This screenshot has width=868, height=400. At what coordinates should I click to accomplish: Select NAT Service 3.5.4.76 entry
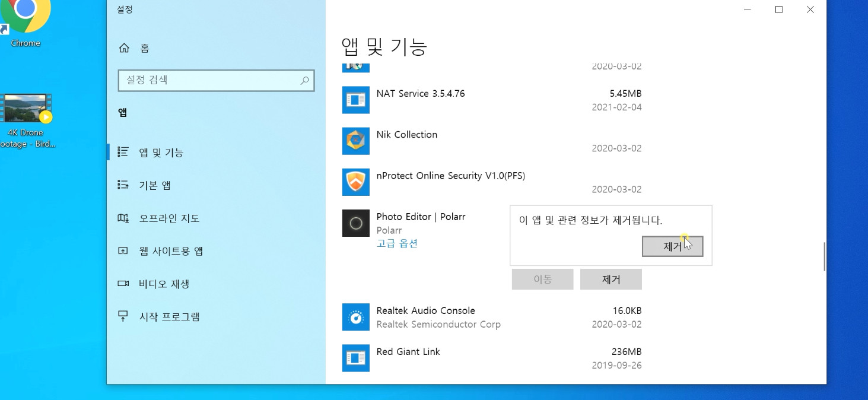click(492, 100)
